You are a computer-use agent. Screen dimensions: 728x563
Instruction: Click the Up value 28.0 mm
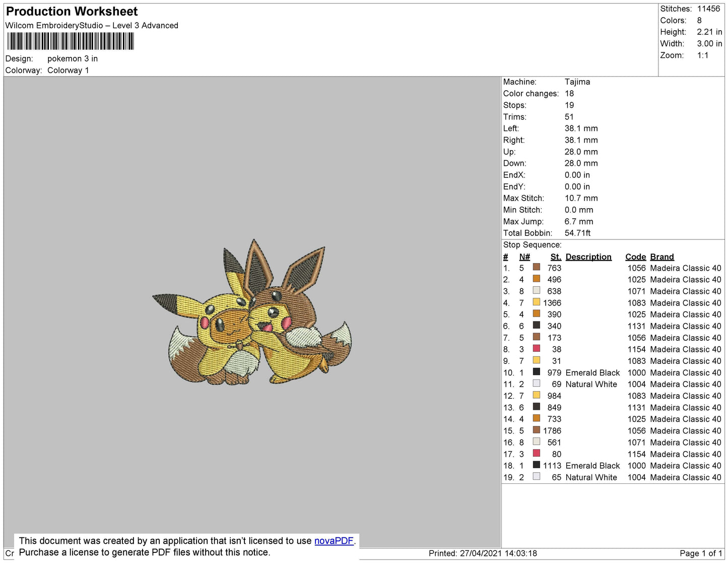[581, 152]
